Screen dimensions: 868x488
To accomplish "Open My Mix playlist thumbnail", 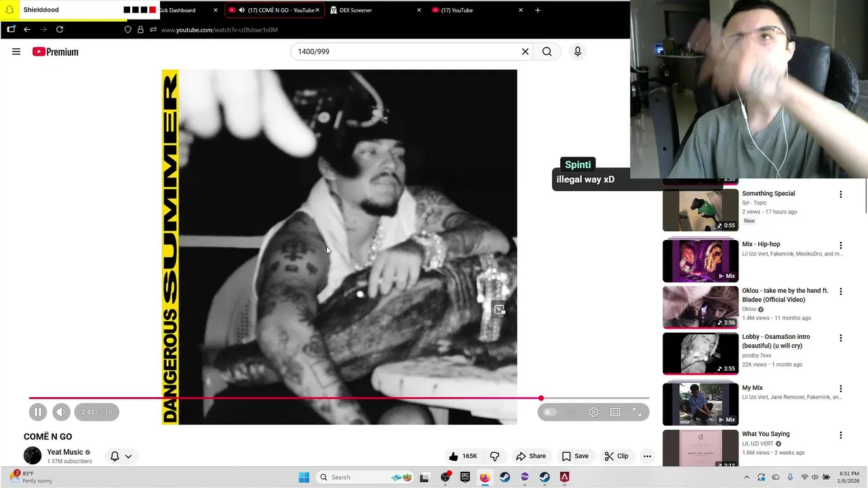I will pyautogui.click(x=701, y=404).
